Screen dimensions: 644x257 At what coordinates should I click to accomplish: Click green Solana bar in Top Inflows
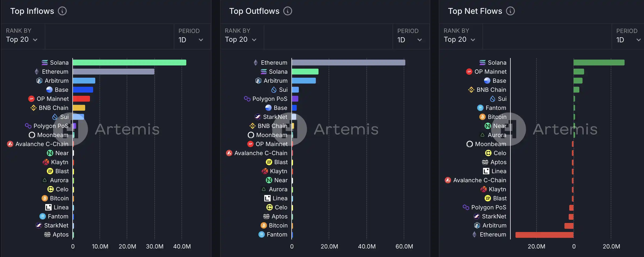(129, 63)
